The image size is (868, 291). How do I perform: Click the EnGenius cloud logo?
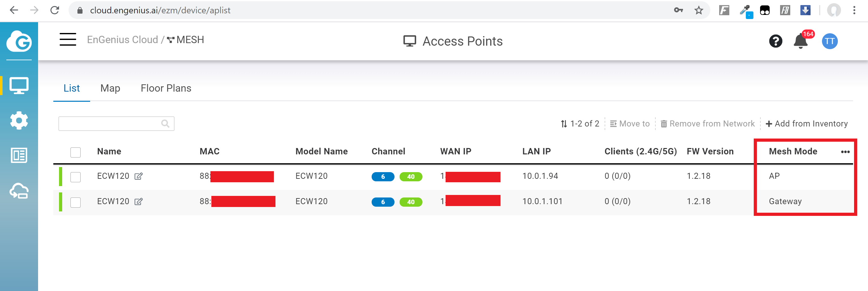pyautogui.click(x=19, y=41)
